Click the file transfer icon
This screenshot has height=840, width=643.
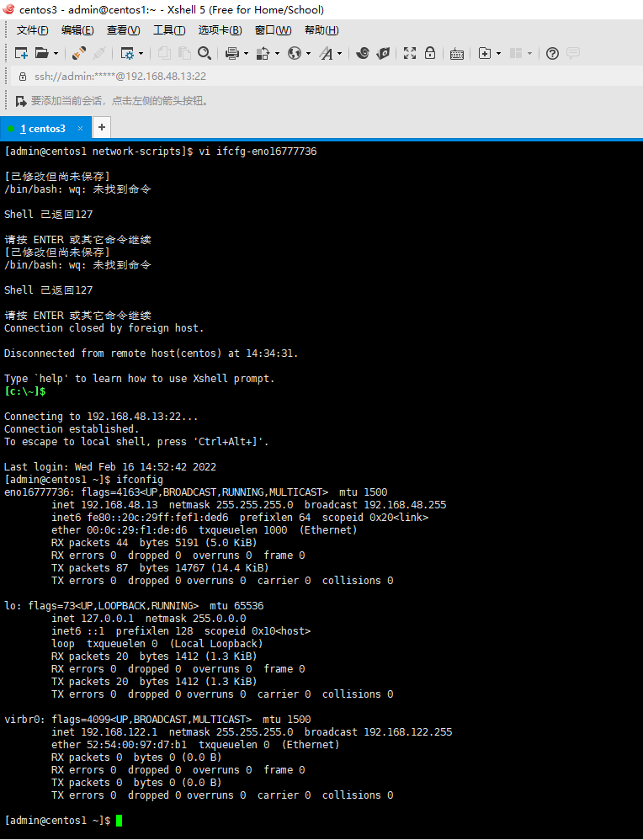coord(263,53)
